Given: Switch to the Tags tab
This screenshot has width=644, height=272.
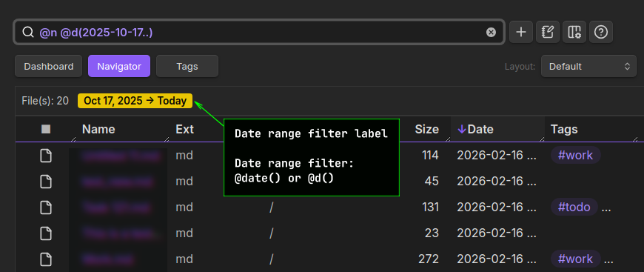Looking at the screenshot, I should pos(187,66).
